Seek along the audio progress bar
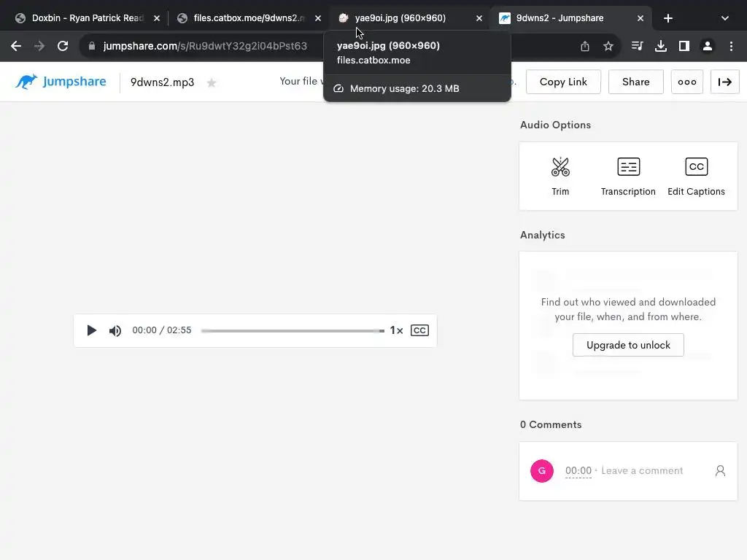Image resolution: width=747 pixels, height=560 pixels. point(293,330)
